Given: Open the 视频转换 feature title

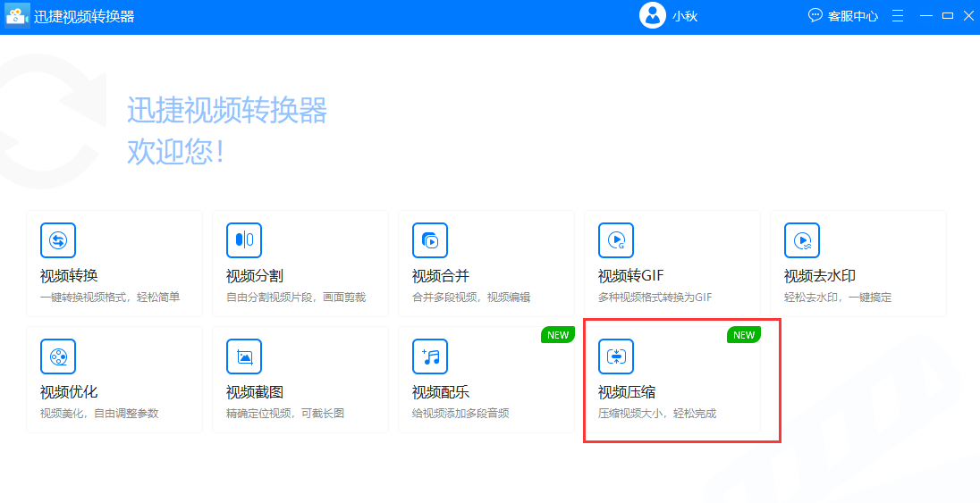Looking at the screenshot, I should [x=69, y=275].
